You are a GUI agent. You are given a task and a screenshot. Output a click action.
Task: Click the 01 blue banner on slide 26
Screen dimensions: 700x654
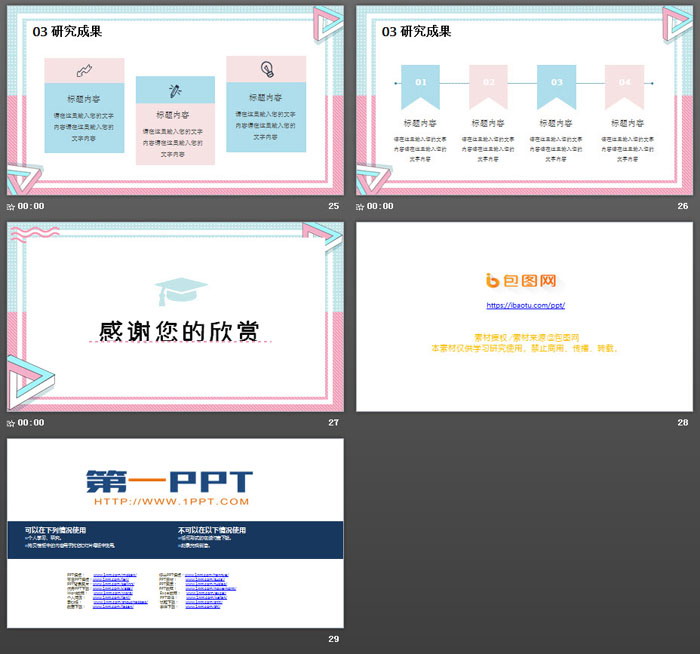(420, 87)
